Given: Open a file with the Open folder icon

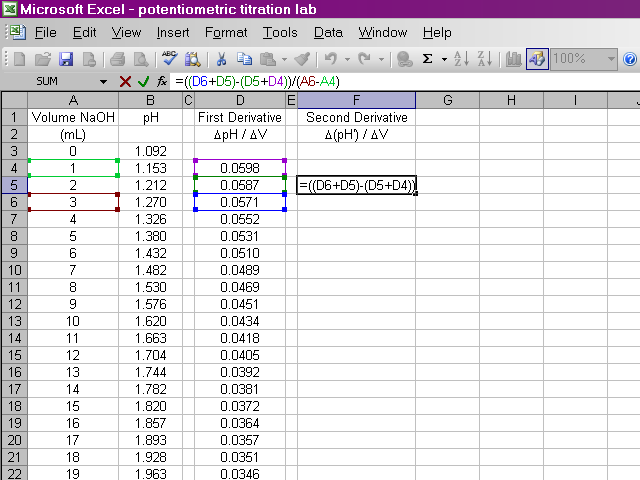Looking at the screenshot, I should coord(42,60).
